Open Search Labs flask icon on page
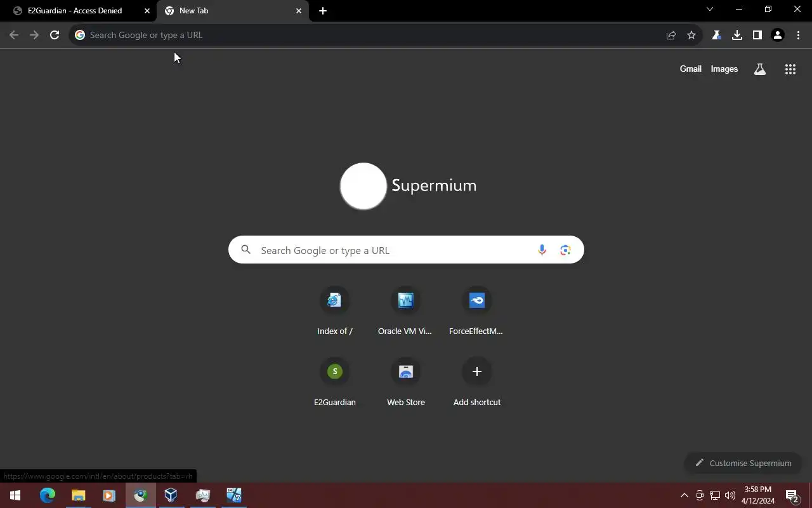The image size is (812, 508). [760, 69]
